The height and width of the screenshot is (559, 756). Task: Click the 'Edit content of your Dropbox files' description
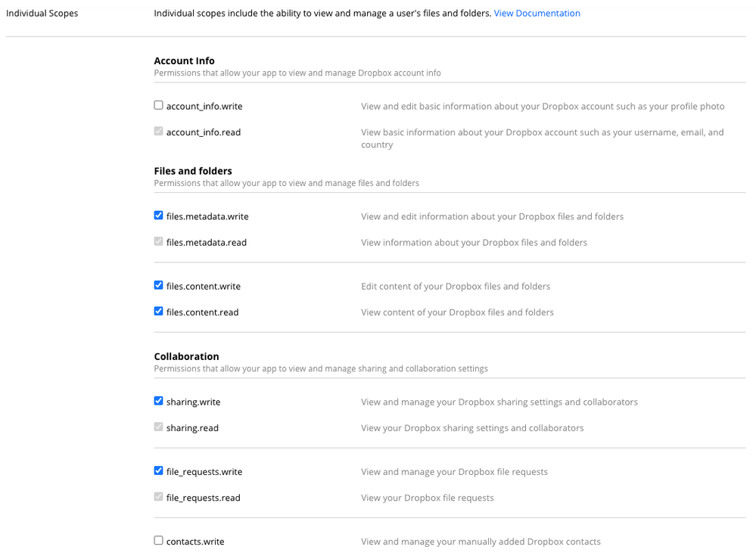click(x=455, y=287)
